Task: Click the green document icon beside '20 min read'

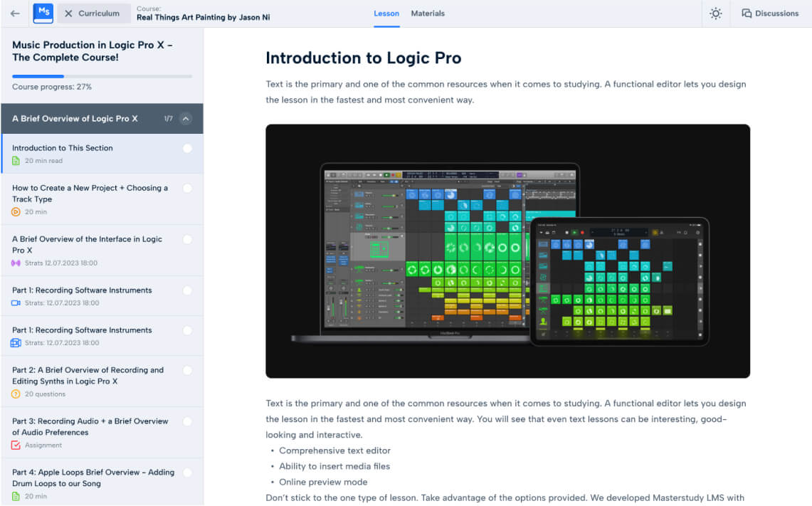Action: point(16,161)
